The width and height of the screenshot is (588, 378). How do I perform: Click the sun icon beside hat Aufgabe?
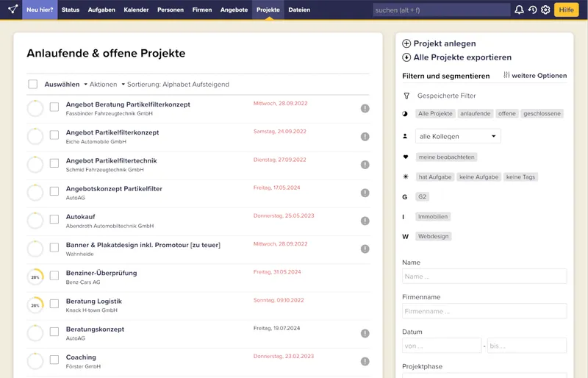point(406,176)
